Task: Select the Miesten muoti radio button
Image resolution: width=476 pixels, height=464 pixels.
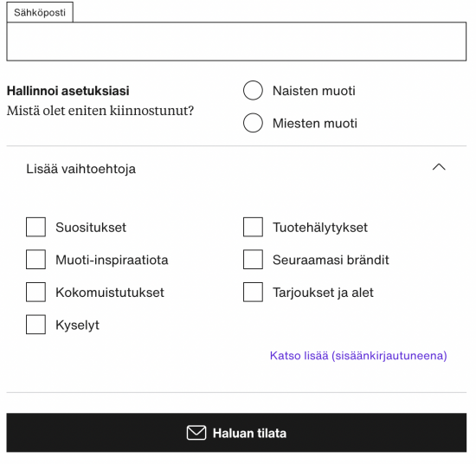Action: click(x=253, y=123)
